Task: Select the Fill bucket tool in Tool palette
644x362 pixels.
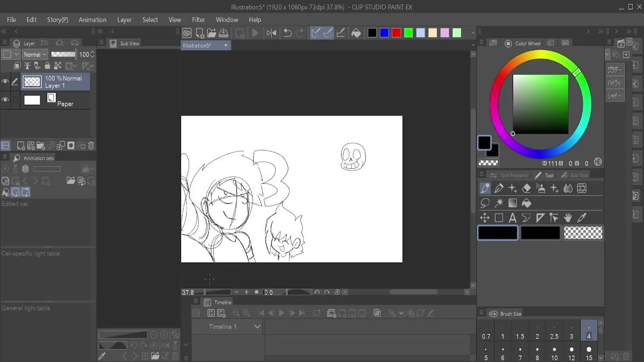Action: click(526, 203)
